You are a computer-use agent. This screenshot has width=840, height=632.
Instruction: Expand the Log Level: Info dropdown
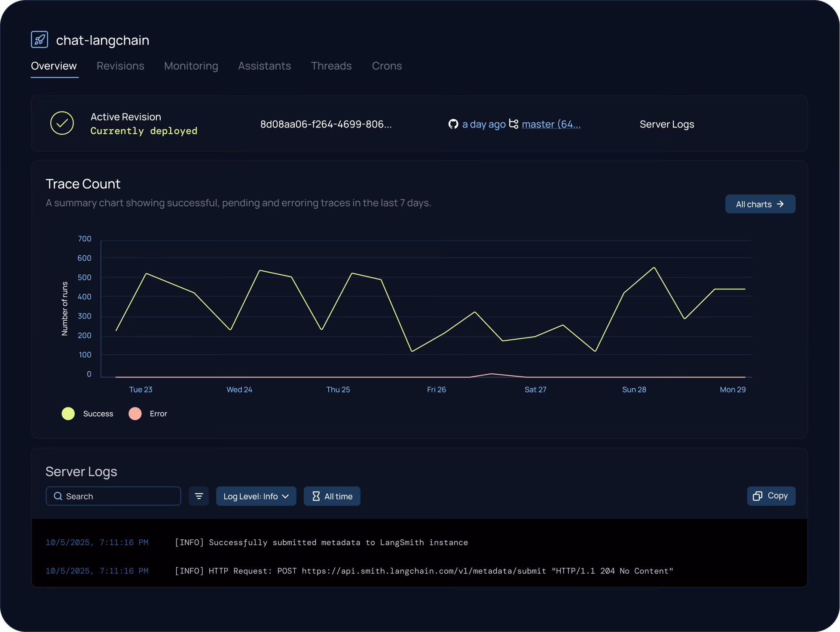(x=256, y=496)
